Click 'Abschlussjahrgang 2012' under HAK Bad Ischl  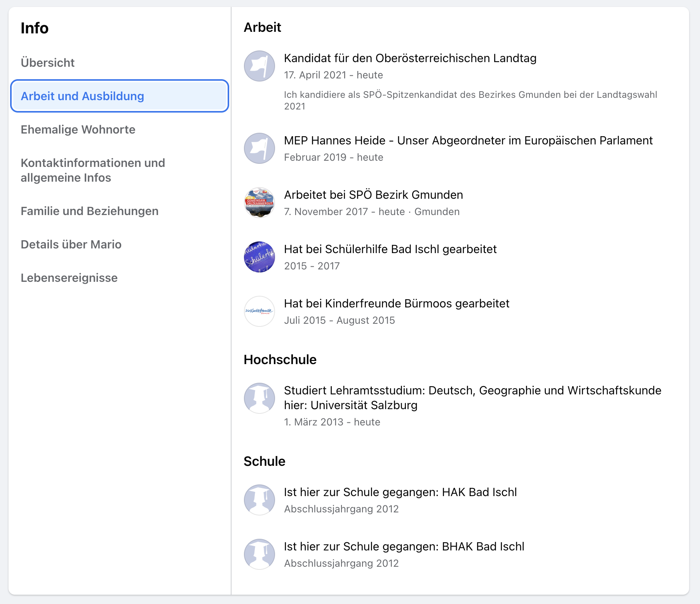341,509
